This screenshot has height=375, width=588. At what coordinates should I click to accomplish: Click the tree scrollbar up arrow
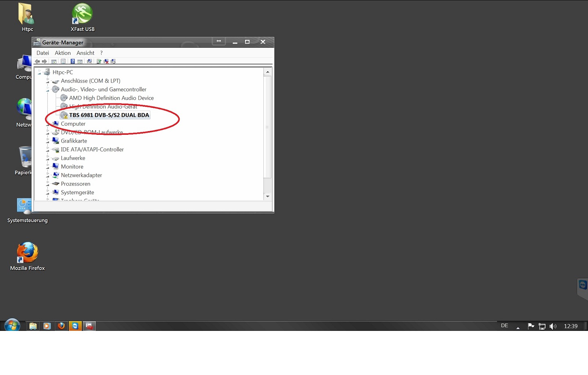tap(267, 72)
